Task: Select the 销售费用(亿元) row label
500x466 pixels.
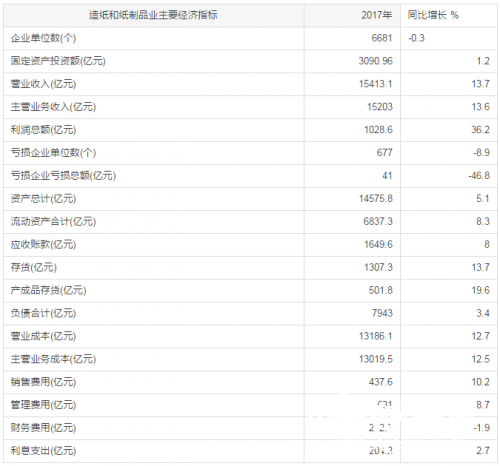Action: tap(43, 382)
